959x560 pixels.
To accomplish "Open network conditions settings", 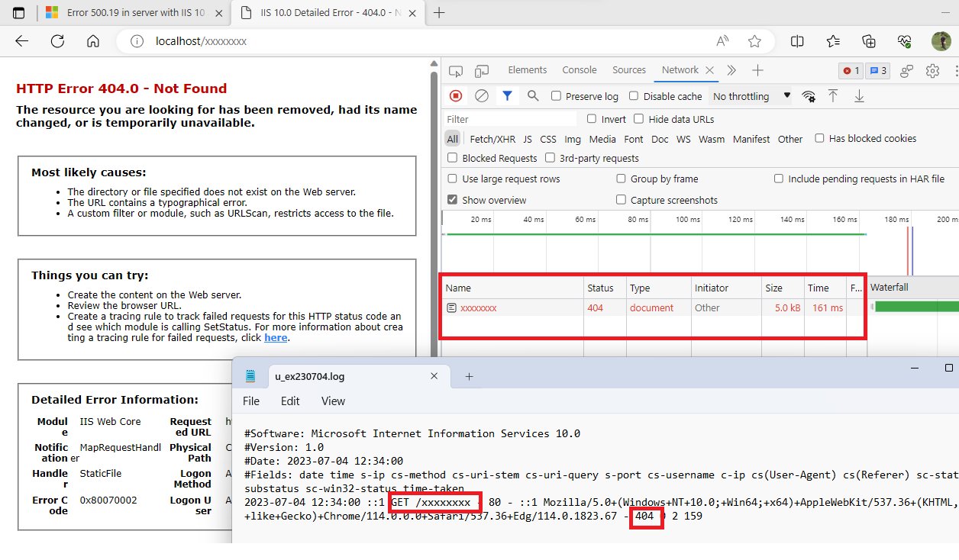I will (x=809, y=96).
